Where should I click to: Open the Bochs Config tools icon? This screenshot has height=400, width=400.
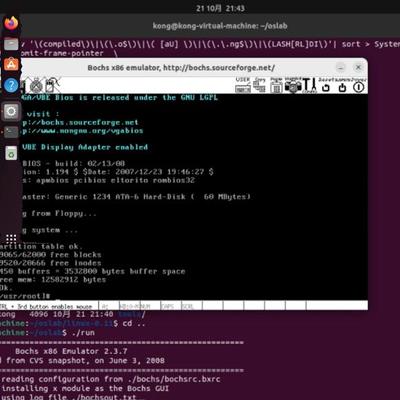(310, 85)
